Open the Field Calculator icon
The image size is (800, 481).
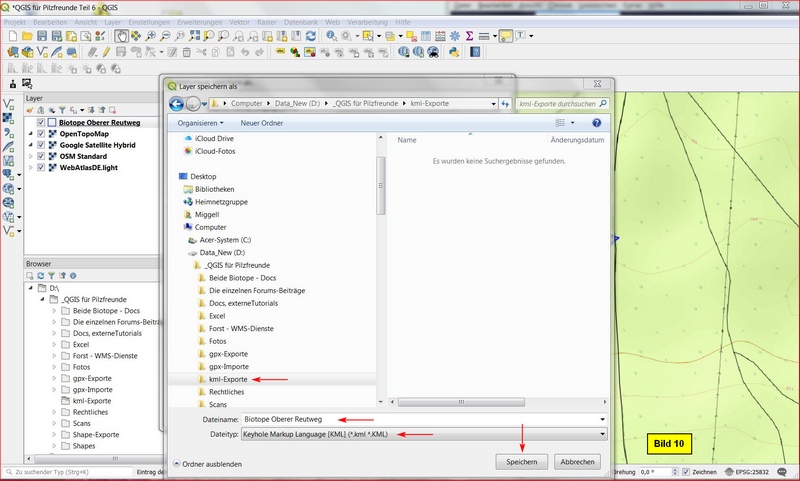click(440, 36)
